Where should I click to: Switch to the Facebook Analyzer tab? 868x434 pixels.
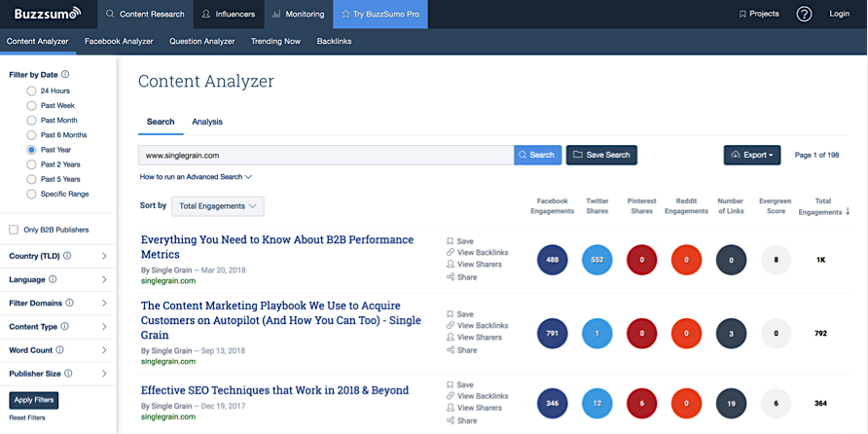click(x=119, y=41)
